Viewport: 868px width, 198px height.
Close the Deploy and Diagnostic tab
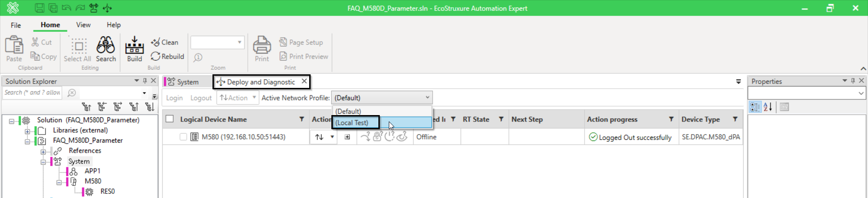[x=304, y=81]
